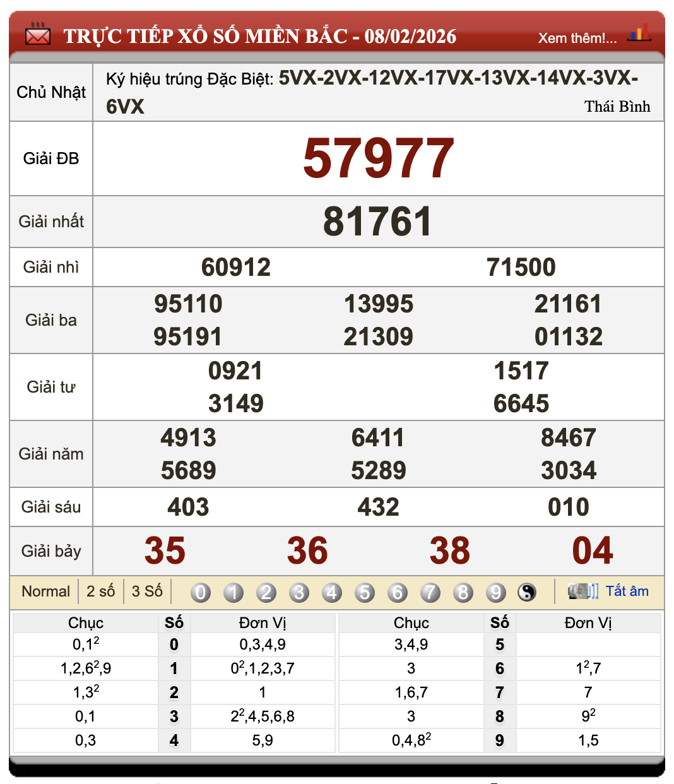Select digit ball number 9 filter

pyautogui.click(x=496, y=592)
